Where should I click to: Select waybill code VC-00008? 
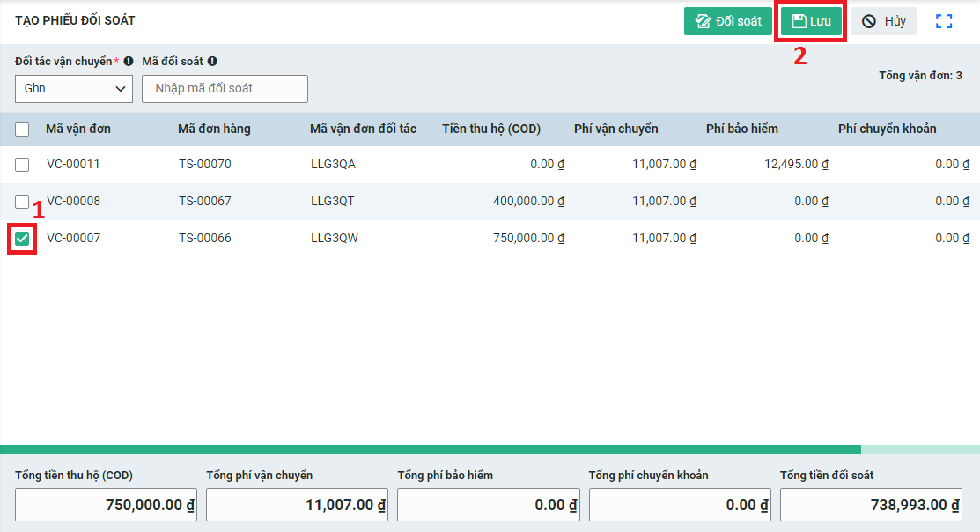(73, 201)
